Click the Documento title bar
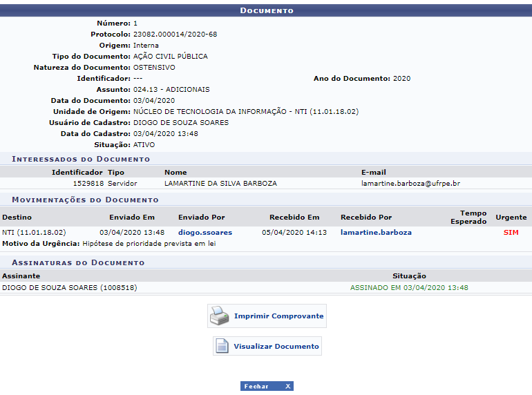 pyautogui.click(x=266, y=10)
